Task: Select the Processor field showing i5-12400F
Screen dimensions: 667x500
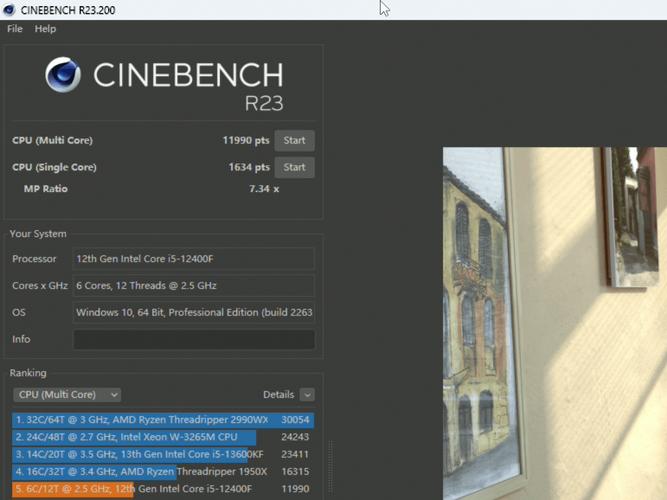Action: [x=193, y=259]
